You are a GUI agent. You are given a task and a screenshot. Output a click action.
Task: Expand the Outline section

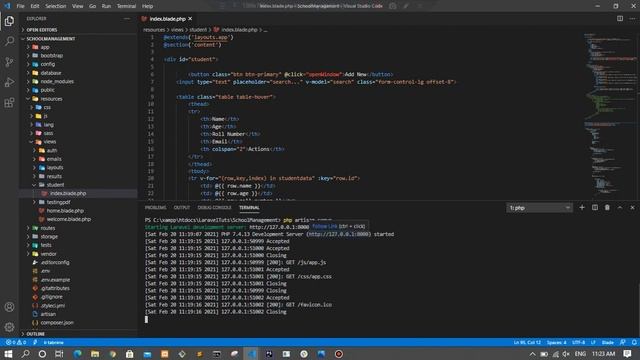(x=36, y=334)
